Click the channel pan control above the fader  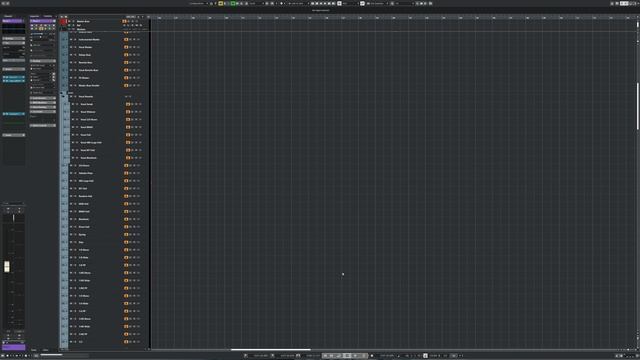(13, 218)
